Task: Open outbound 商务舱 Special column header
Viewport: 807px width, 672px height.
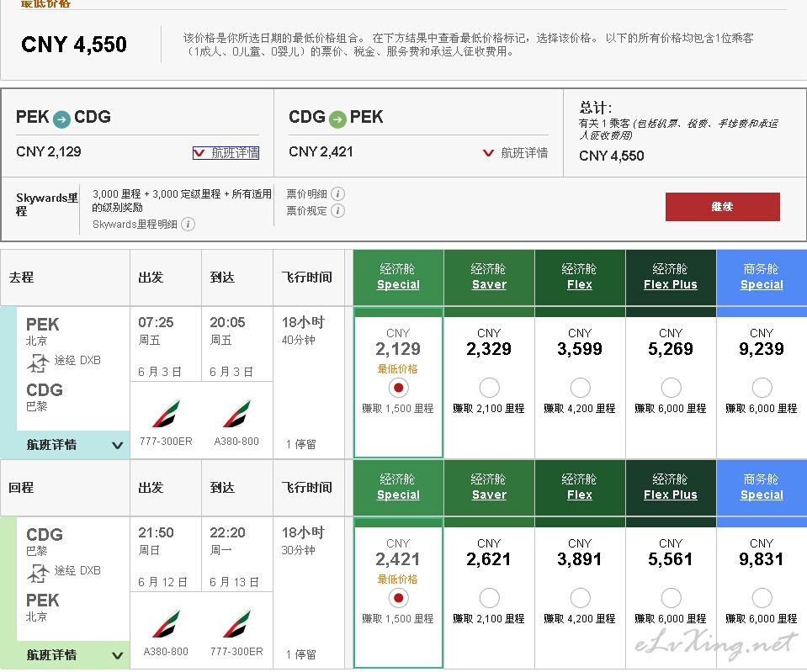Action: pos(762,277)
